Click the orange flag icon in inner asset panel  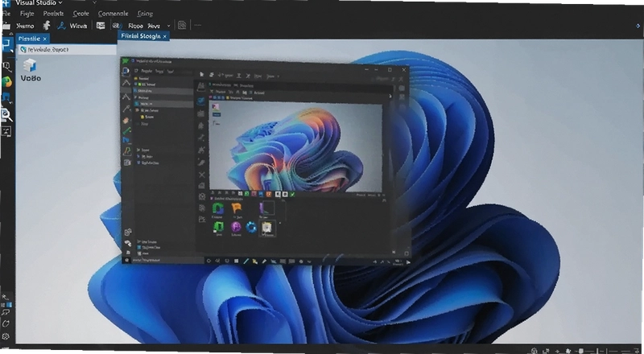pyautogui.click(x=237, y=208)
